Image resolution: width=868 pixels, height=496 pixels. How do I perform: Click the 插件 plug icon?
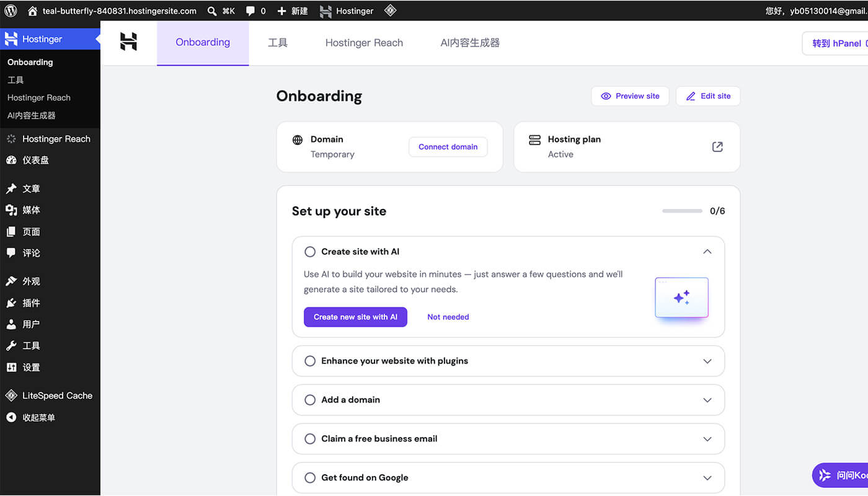11,303
